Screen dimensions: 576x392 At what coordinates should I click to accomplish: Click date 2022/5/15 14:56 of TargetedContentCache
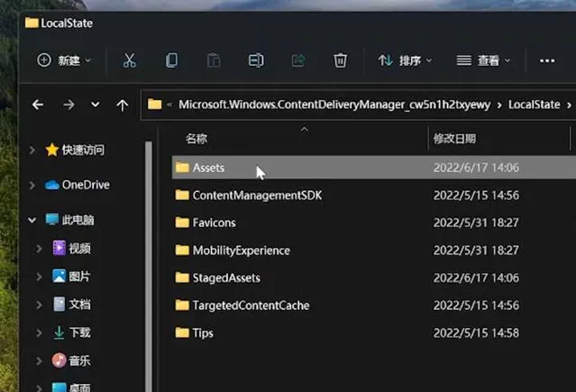(x=476, y=305)
